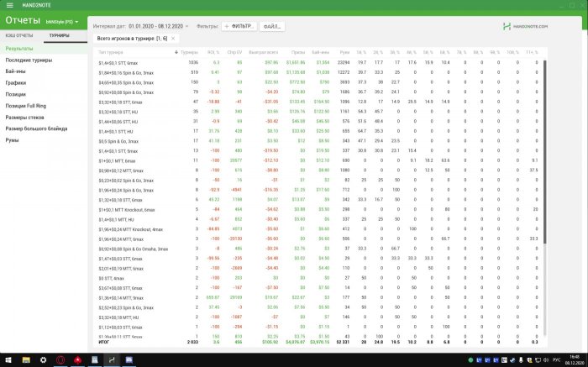Launch Opera browser from the taskbar
Image resolution: width=588 pixels, height=367 pixels.
pos(60,360)
